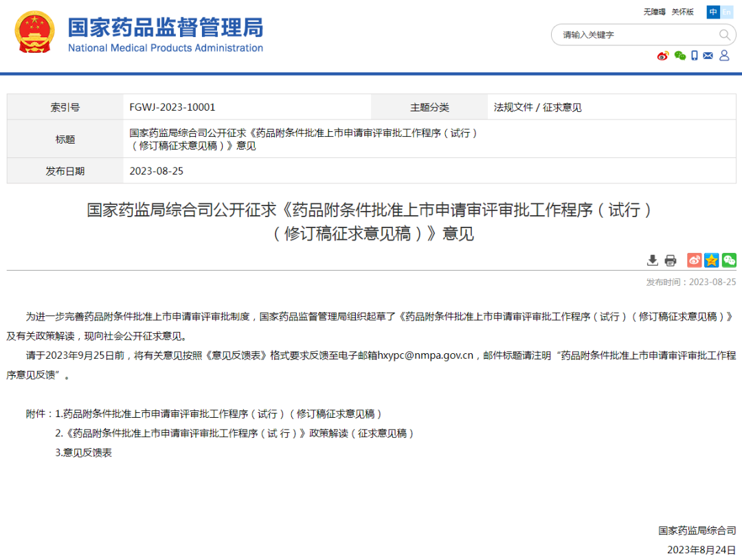Click the search magnifier icon
The image size is (742, 560).
coord(724,34)
